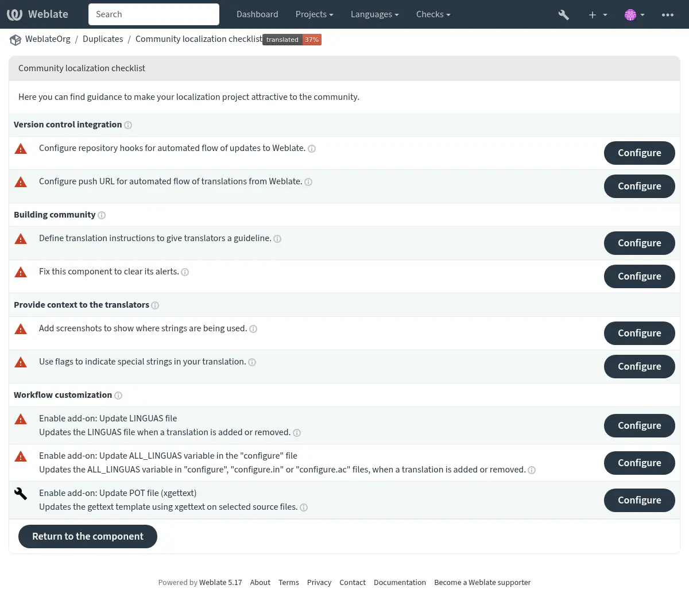Go to WeblateOrg breadcrumb link
689x616 pixels.
48,39
